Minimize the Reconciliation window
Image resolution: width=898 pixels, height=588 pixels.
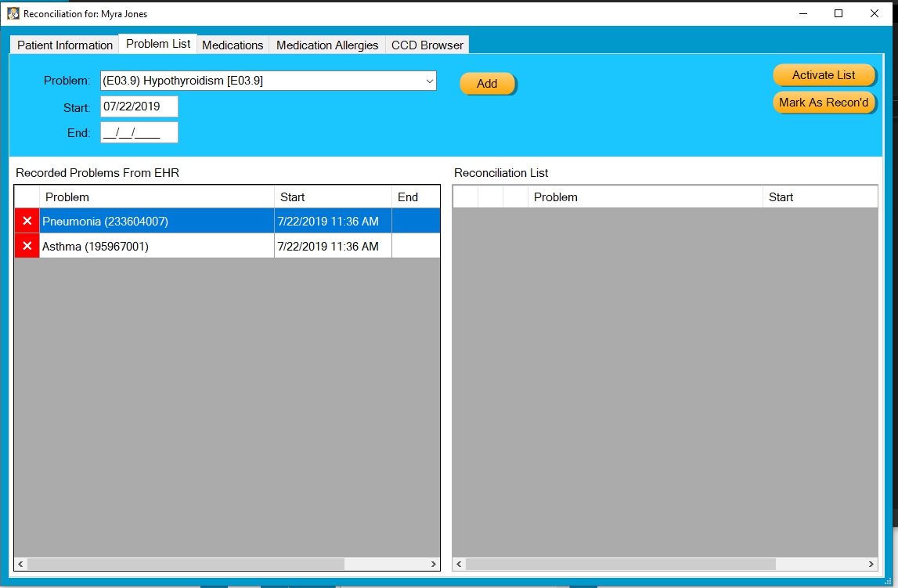[803, 14]
